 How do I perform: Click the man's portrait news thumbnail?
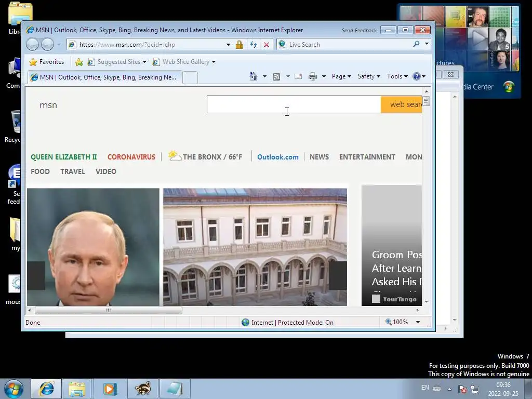coord(93,247)
